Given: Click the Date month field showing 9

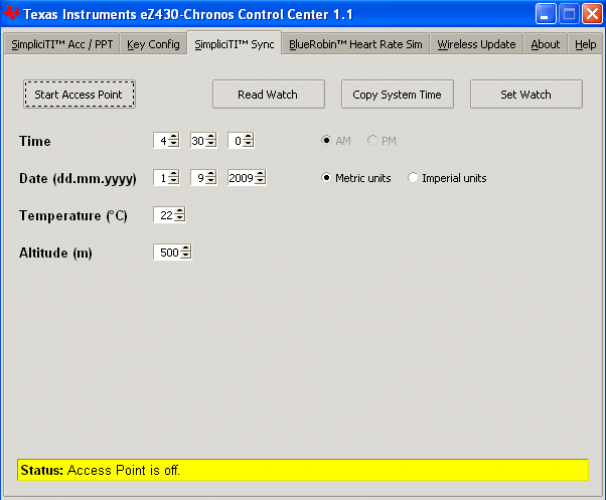Looking at the screenshot, I should (198, 178).
